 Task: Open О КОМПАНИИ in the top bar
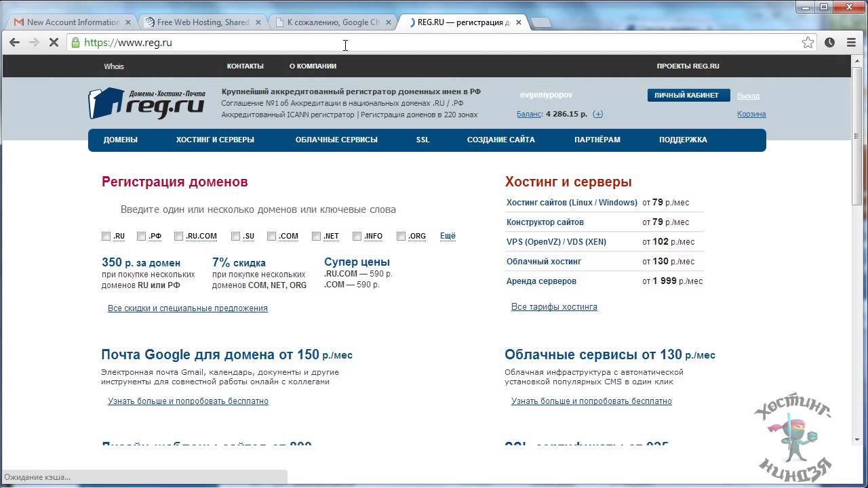coord(313,66)
